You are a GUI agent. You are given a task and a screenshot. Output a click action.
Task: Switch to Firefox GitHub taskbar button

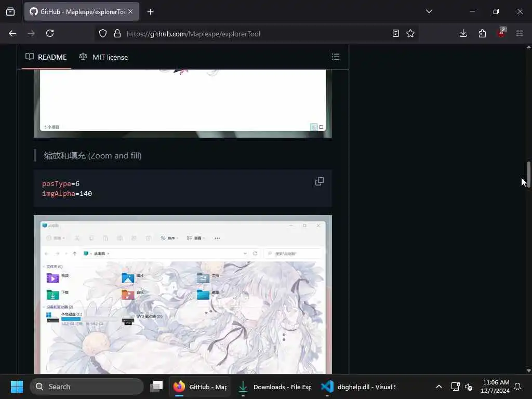tap(200, 387)
